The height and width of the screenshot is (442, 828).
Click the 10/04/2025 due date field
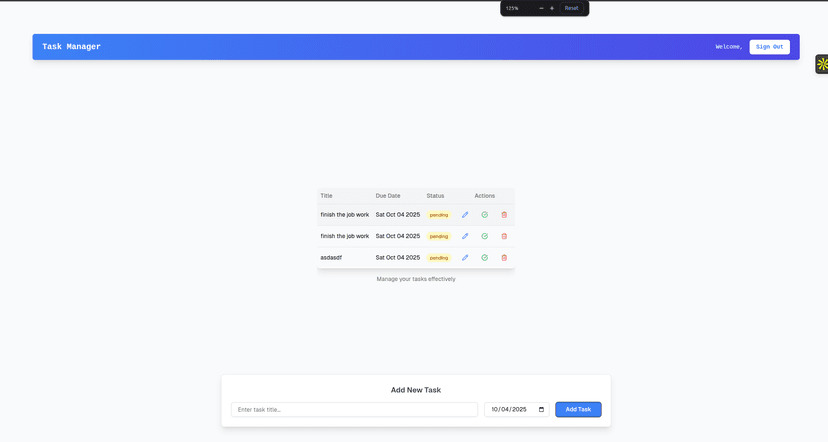509,409
